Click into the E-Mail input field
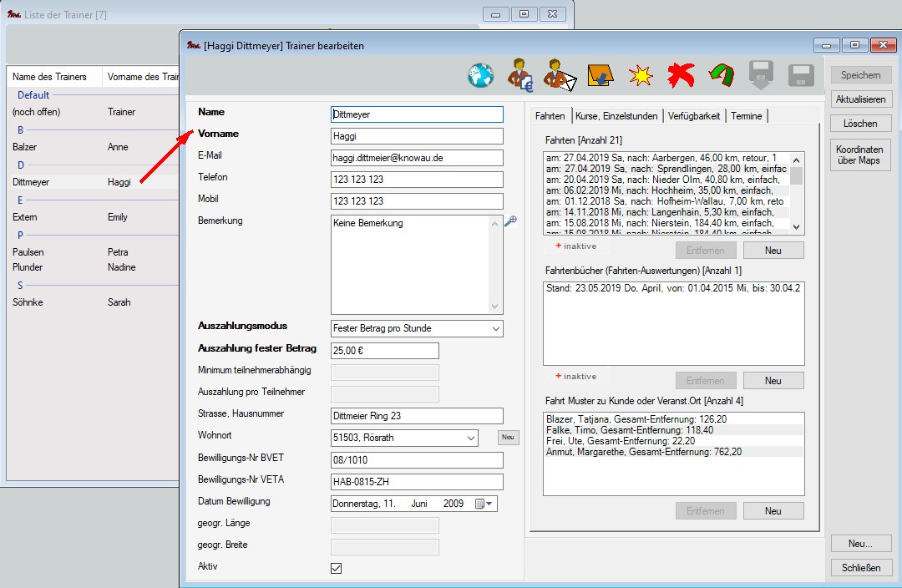The width and height of the screenshot is (902, 588). 417,158
